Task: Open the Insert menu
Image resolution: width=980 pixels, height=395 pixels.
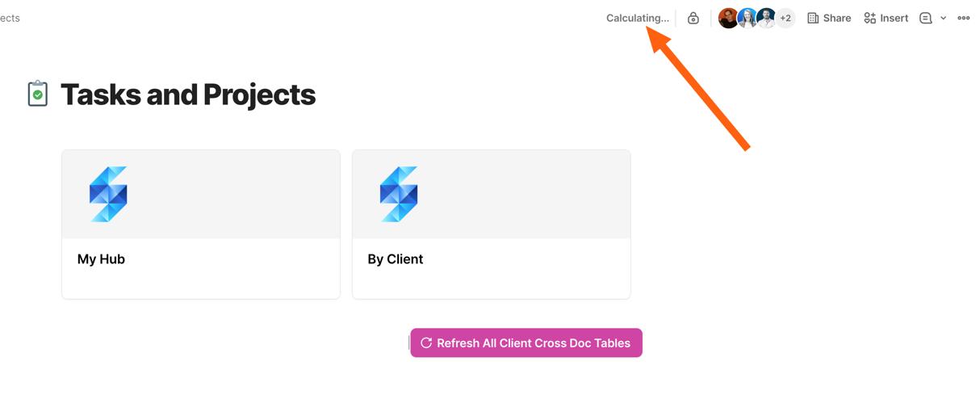Action: [x=886, y=18]
